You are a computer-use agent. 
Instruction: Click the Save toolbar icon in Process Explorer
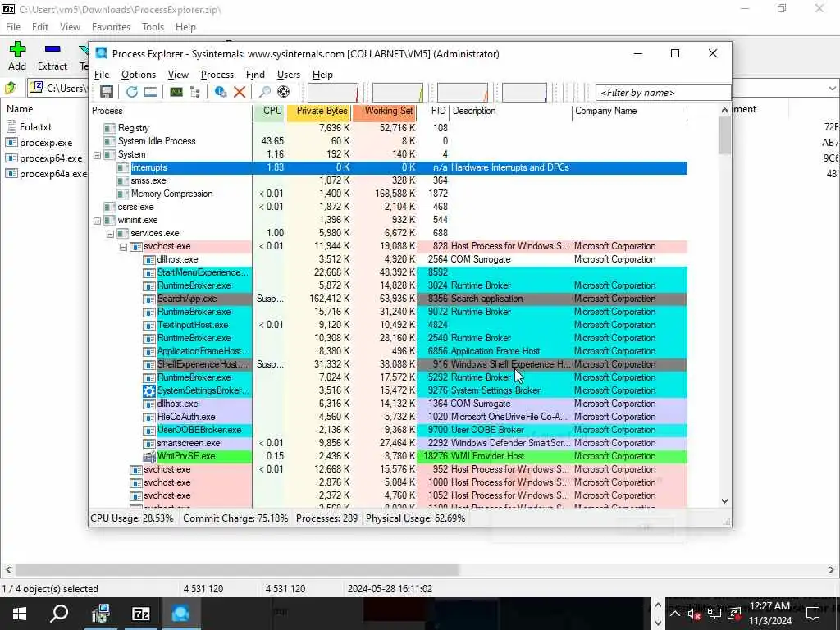pos(106,92)
